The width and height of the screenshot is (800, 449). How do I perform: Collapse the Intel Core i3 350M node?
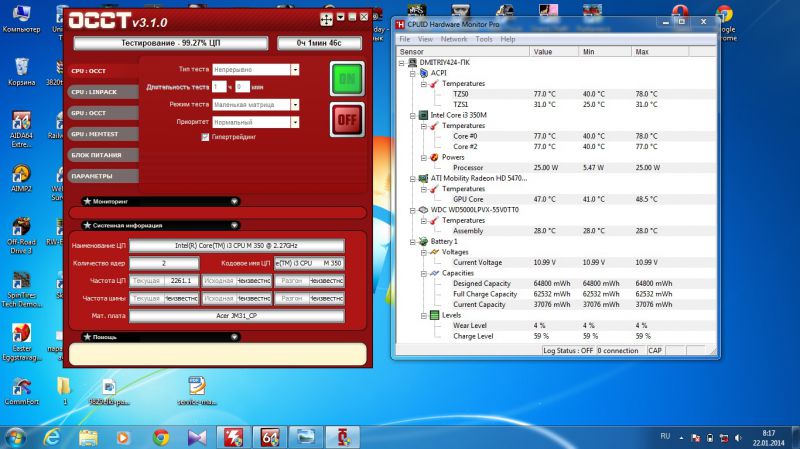413,116
